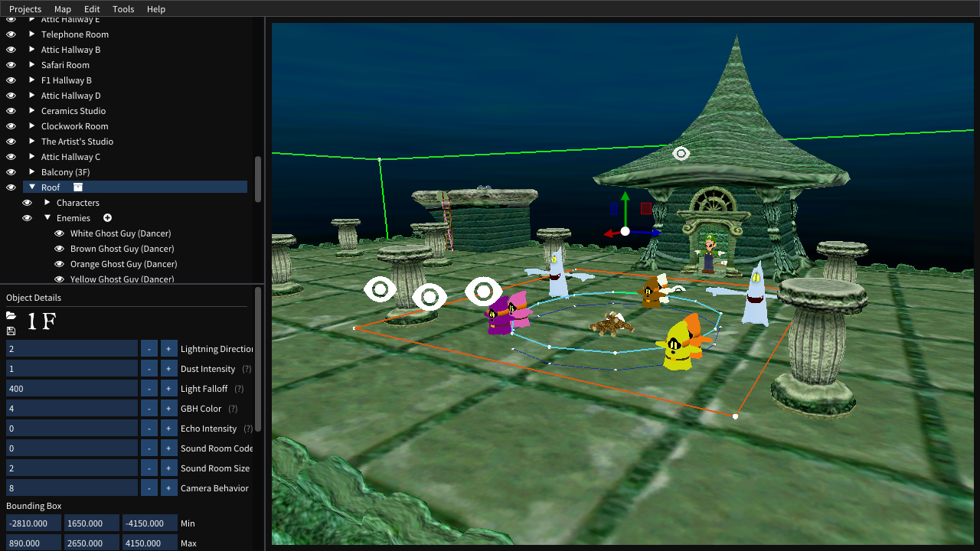Select the middle of three eye markers in viewport
This screenshot has width=980, height=551.
[429, 296]
